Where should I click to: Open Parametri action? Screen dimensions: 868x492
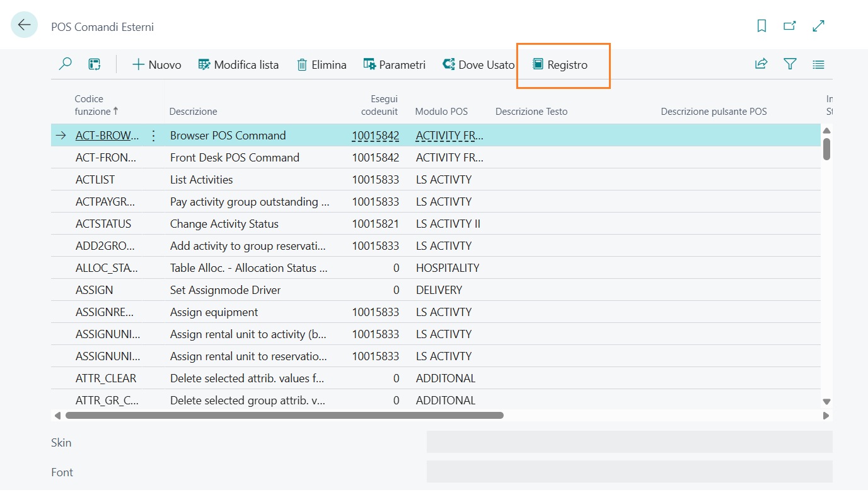click(x=395, y=64)
